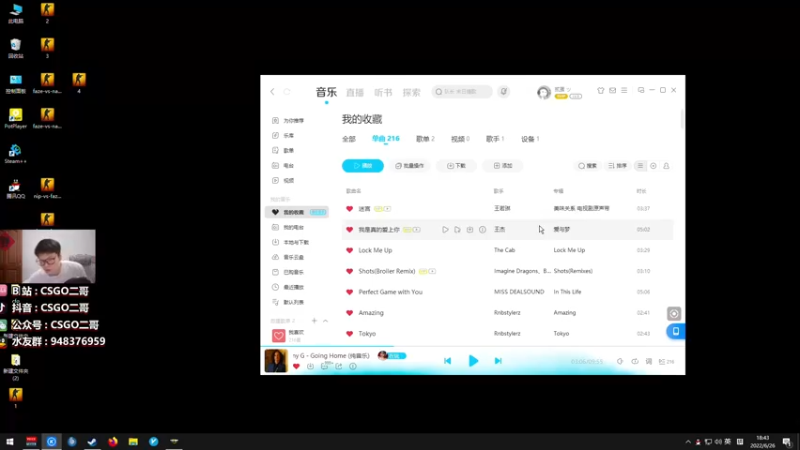Select the 单曲 216 tab
This screenshot has height=450, width=800.
(x=386, y=139)
